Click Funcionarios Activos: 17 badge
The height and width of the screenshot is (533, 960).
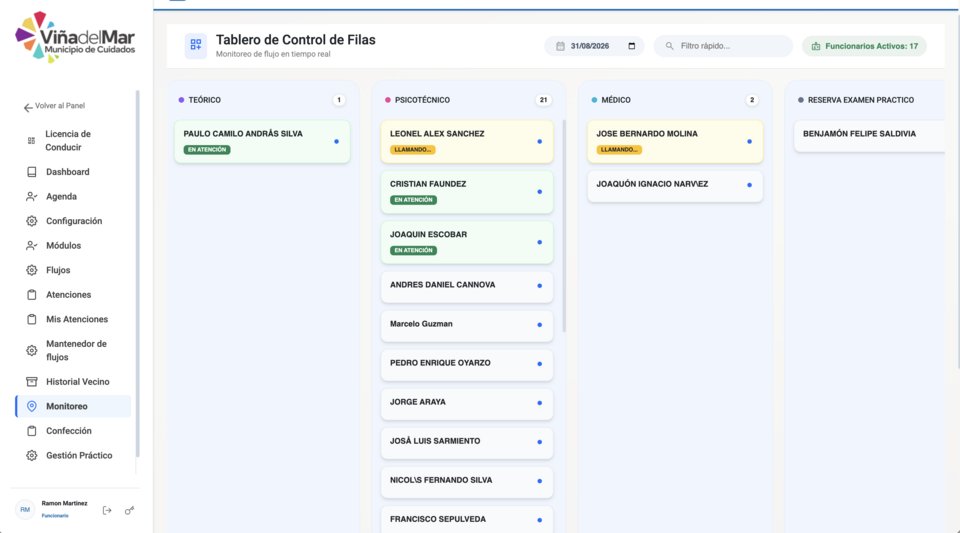[864, 46]
